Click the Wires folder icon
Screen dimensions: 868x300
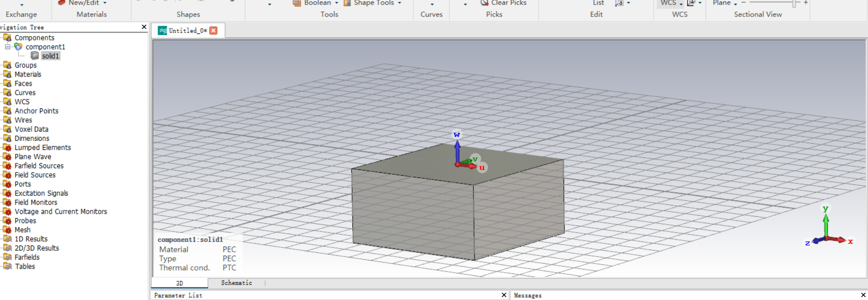(7, 120)
